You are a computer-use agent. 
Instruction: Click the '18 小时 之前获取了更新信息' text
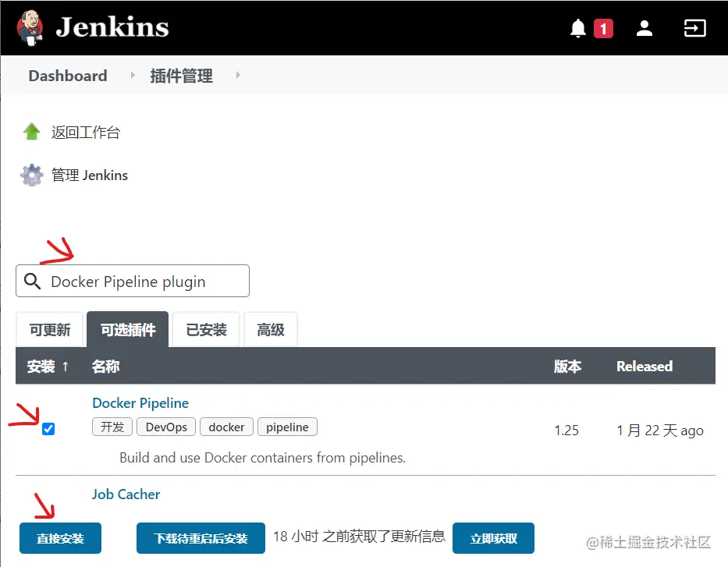(359, 537)
